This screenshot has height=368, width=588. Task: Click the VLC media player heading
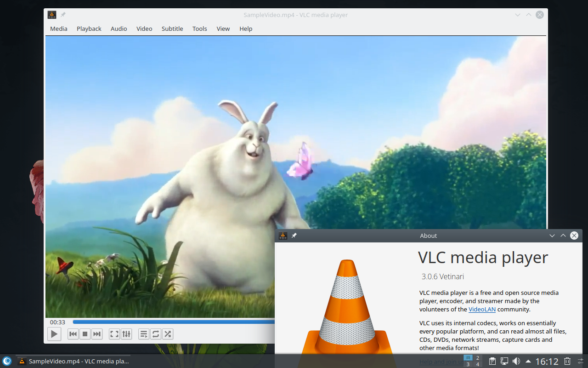click(483, 258)
